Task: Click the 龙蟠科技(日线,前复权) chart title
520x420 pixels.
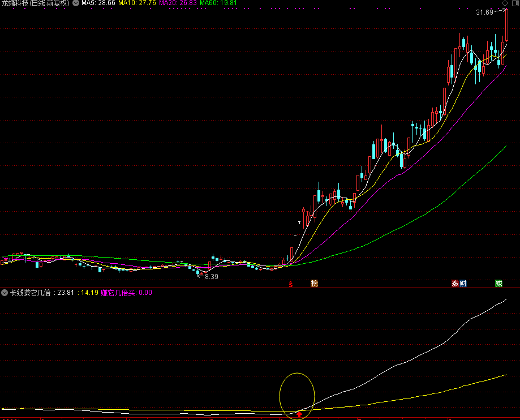Action: tap(36, 3)
